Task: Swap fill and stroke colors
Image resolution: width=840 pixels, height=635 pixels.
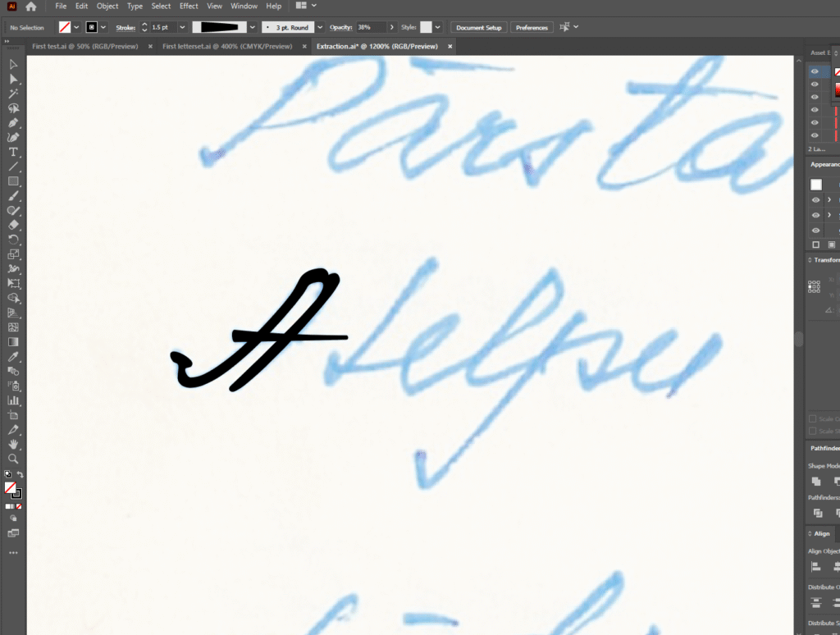Action: pyautogui.click(x=20, y=475)
